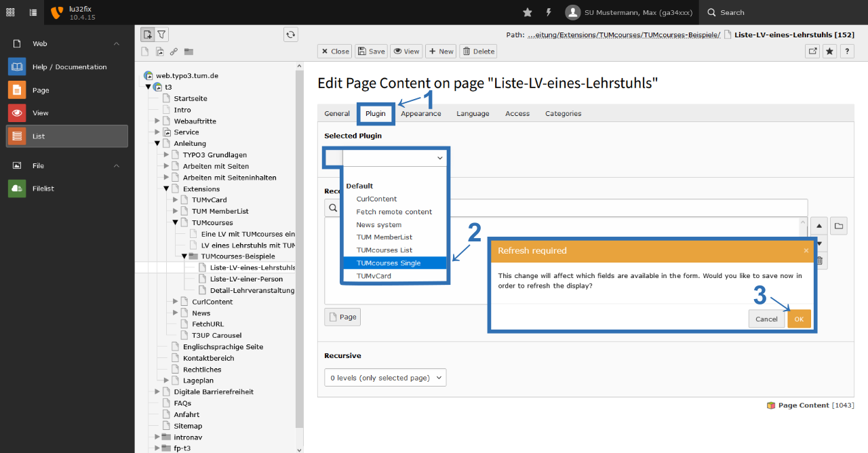Choose TUMcourses Single plugin option
This screenshot has width=868, height=453.
click(395, 263)
